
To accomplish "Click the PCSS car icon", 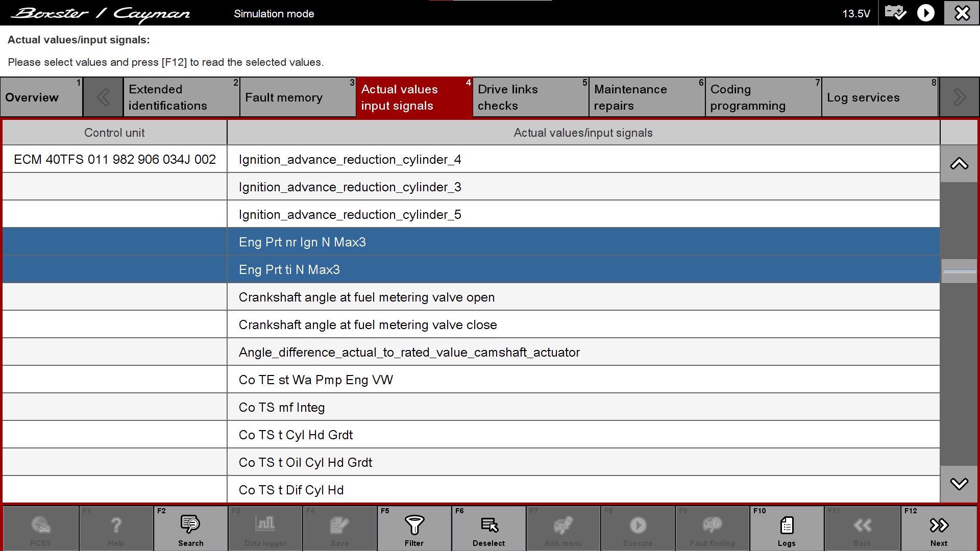I will coord(40,524).
